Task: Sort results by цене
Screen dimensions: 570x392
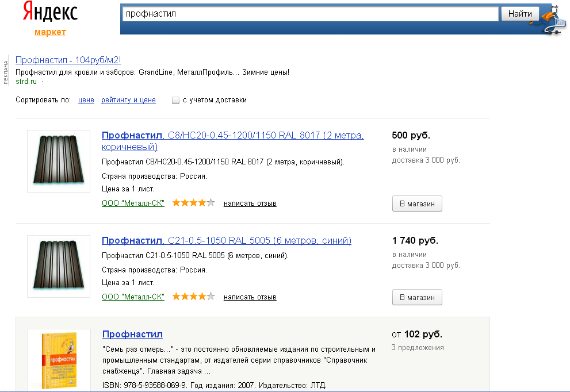Action: 86,100
